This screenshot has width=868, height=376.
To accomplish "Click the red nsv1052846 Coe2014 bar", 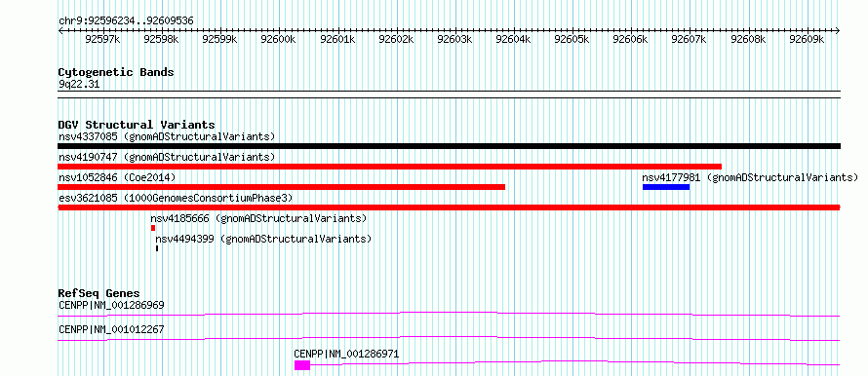I will click(281, 187).
